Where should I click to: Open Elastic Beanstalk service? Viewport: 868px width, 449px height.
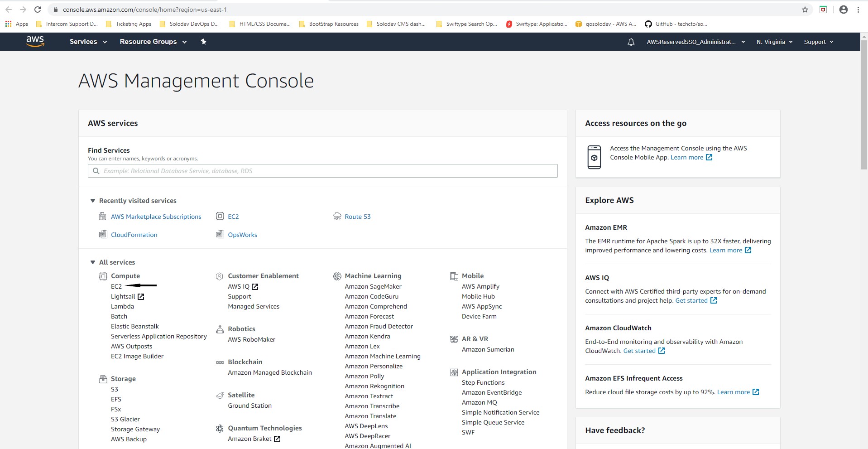135,326
